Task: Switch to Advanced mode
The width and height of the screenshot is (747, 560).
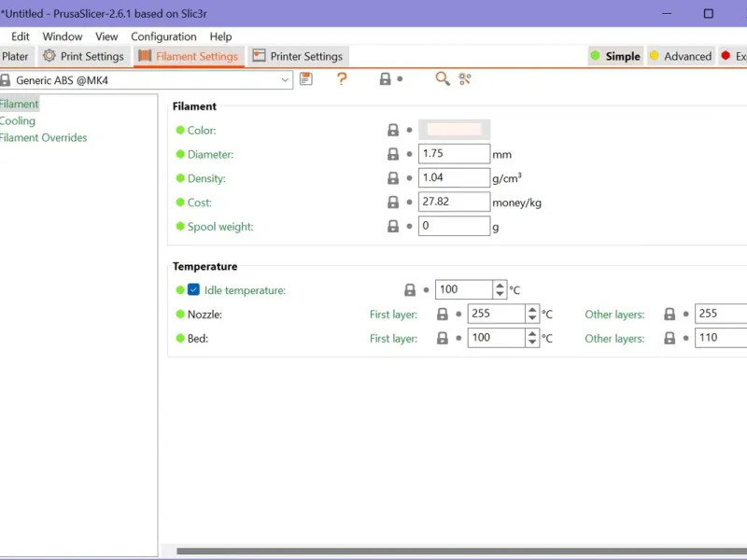Action: (x=681, y=56)
